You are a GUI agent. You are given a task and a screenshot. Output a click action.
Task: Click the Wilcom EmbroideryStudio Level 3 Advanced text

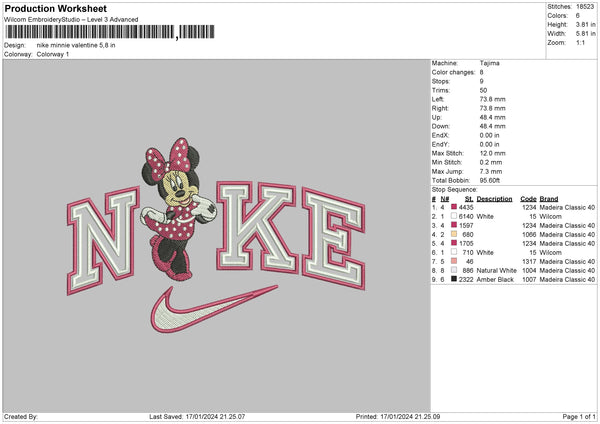click(x=71, y=20)
